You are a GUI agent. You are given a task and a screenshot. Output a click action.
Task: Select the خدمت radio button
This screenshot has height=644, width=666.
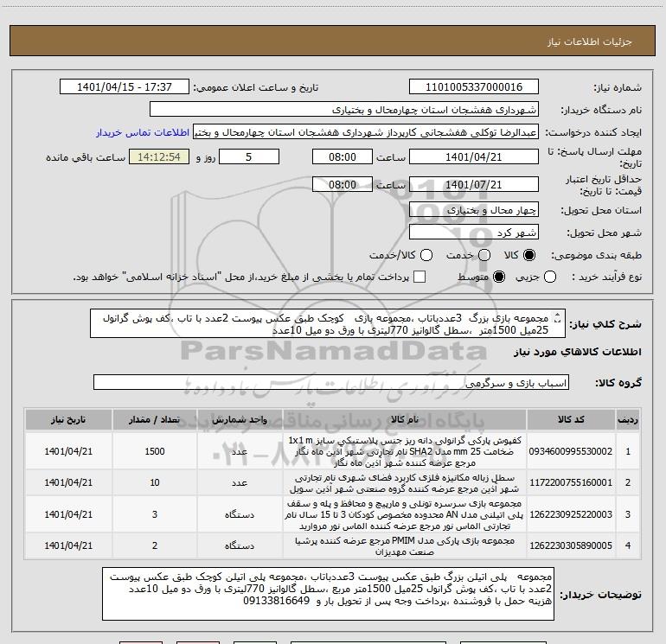pos(484,255)
